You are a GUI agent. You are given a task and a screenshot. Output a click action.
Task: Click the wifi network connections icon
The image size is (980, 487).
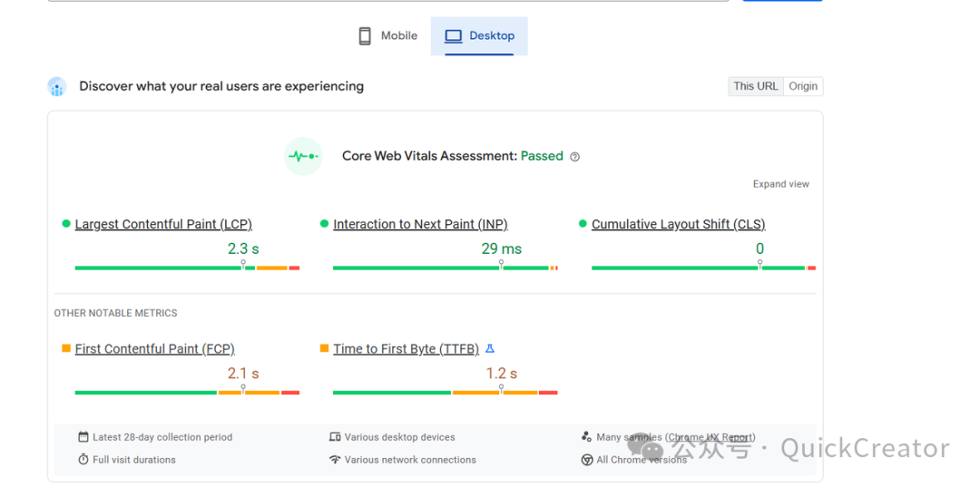pyautogui.click(x=335, y=460)
